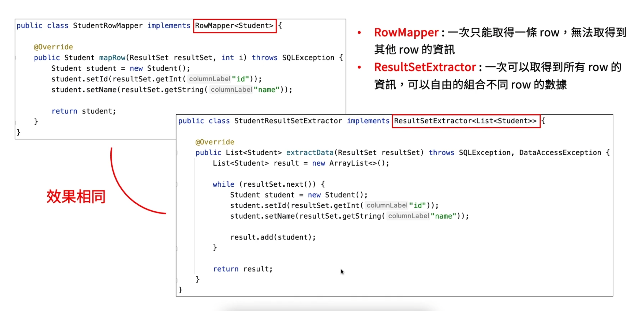The image size is (644, 311).
Task: Click the RowMapper<Student> interface text
Action: click(x=234, y=26)
